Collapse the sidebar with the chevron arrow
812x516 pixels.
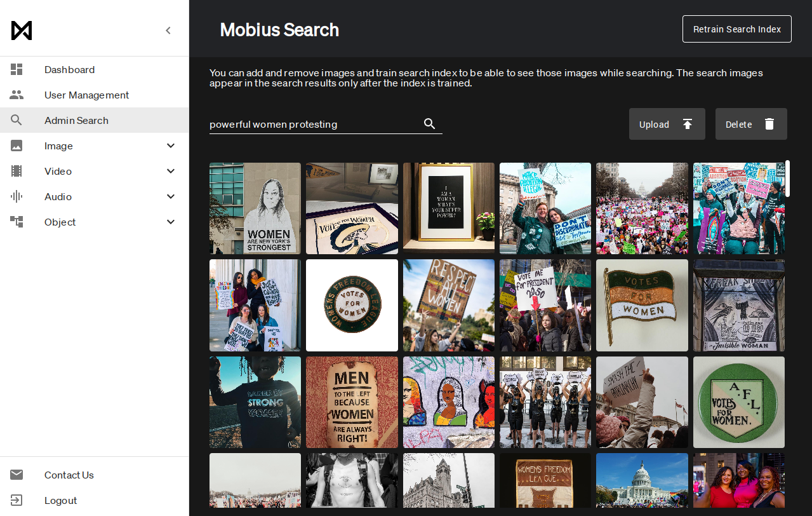coord(168,31)
